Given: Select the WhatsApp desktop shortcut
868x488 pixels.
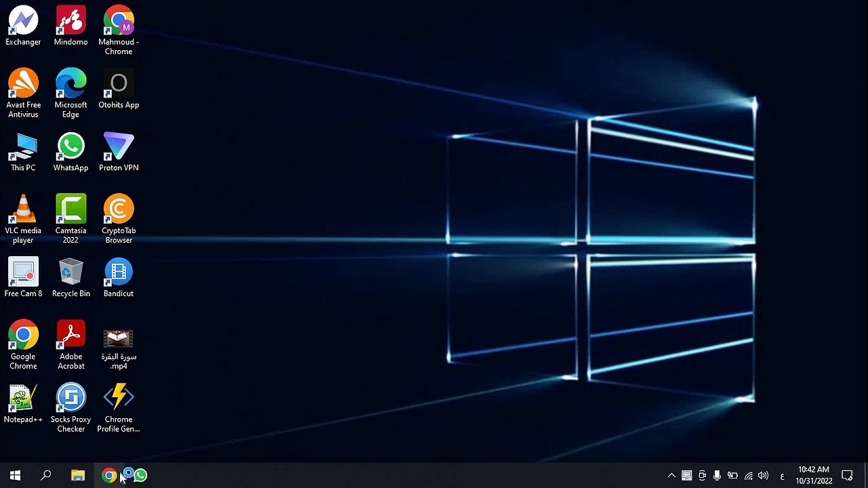Looking at the screenshot, I should click(71, 152).
